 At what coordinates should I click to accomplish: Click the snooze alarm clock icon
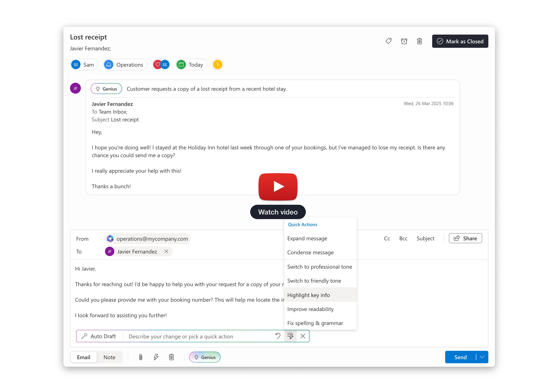tap(404, 41)
